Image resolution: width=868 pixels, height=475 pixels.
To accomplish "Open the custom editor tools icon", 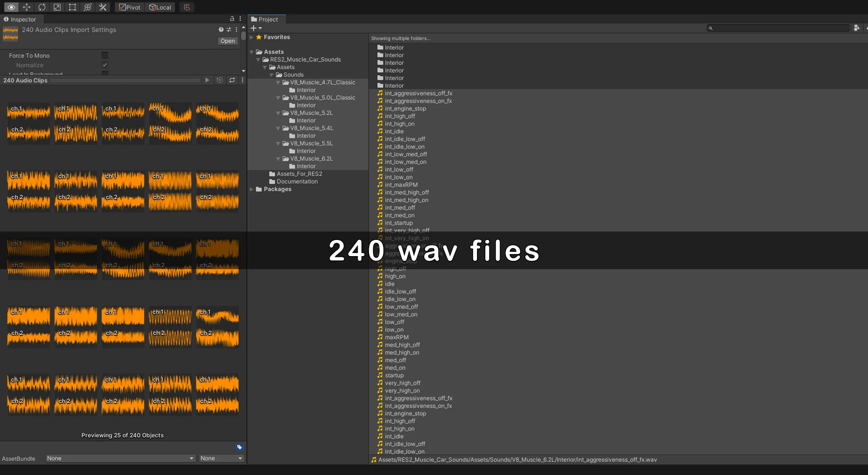I will tap(103, 7).
